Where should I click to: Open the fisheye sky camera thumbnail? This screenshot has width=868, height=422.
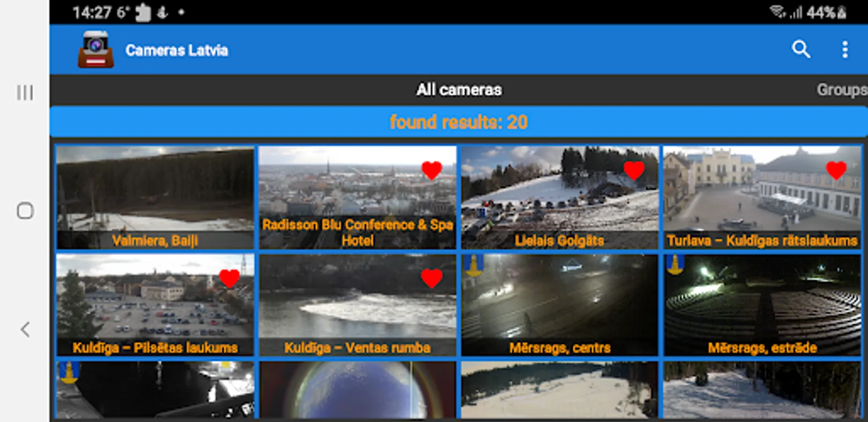click(357, 390)
